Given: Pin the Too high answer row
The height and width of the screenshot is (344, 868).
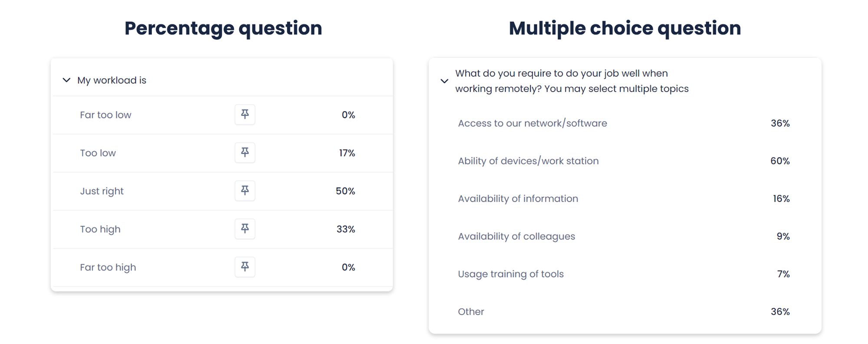Looking at the screenshot, I should [x=245, y=229].
